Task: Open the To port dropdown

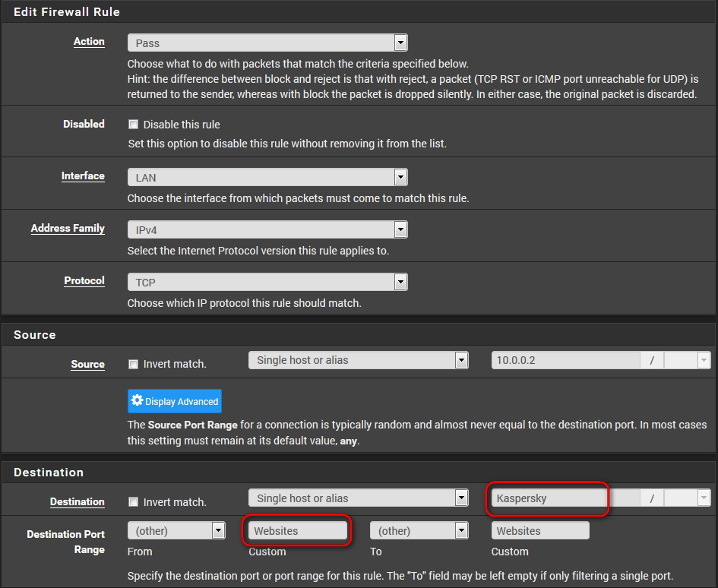Action: click(419, 530)
